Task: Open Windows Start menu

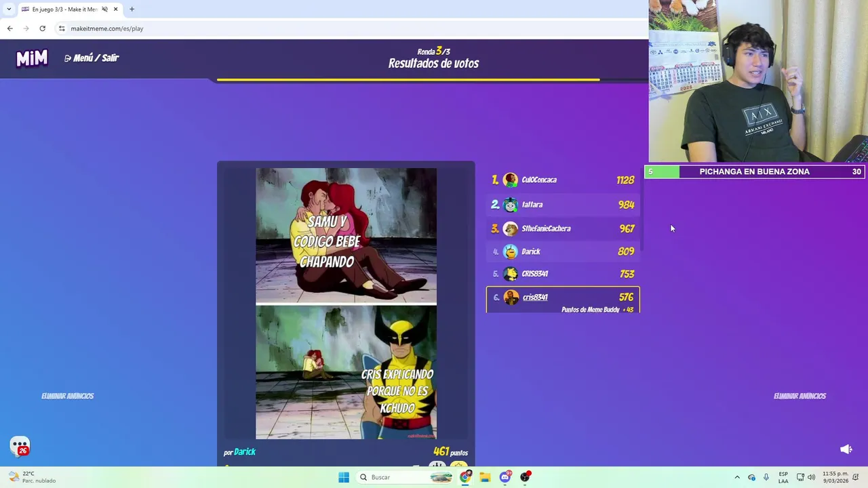Action: click(x=344, y=477)
